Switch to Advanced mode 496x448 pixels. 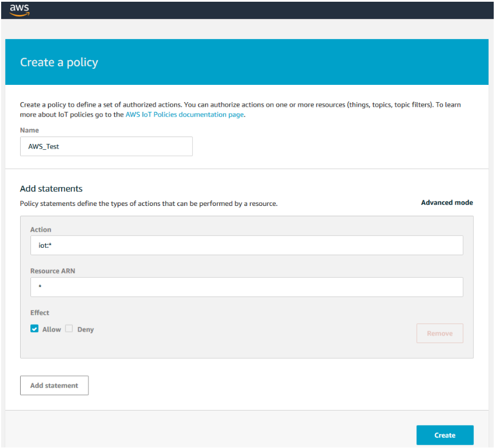coord(447,202)
